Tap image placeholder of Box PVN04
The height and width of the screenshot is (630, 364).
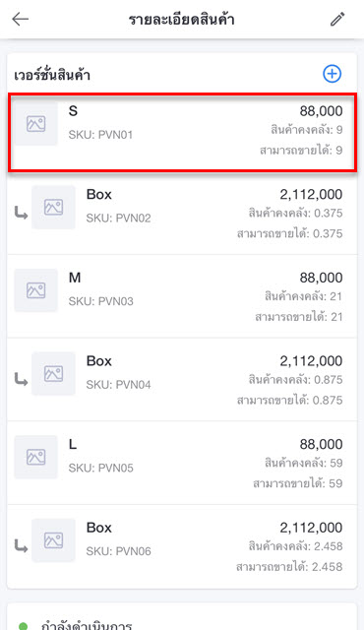[53, 374]
